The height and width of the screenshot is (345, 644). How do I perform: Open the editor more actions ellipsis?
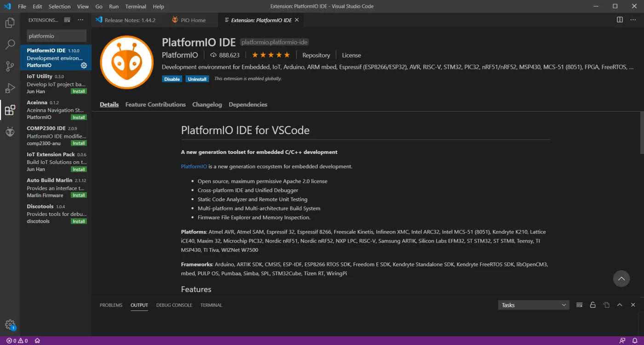pyautogui.click(x=633, y=20)
